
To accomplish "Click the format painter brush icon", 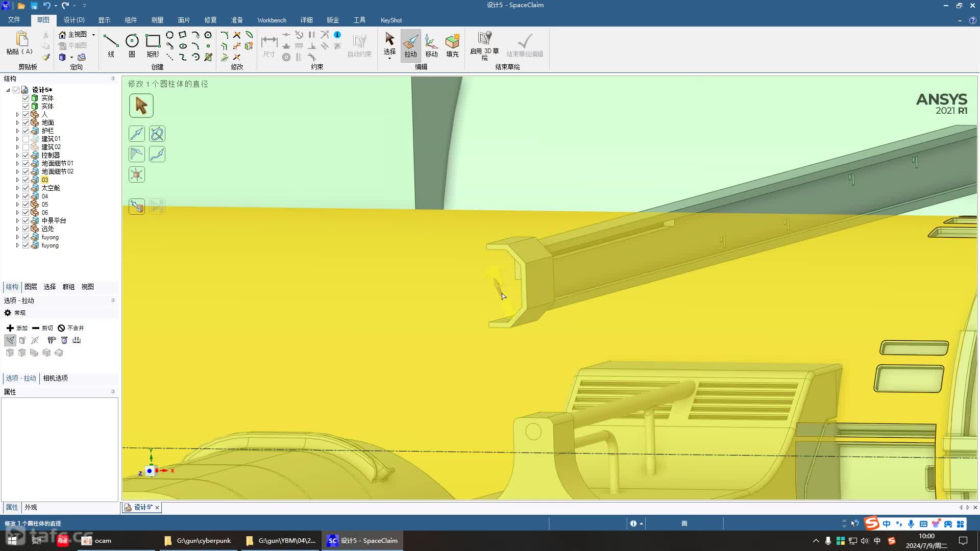I will 46,57.
